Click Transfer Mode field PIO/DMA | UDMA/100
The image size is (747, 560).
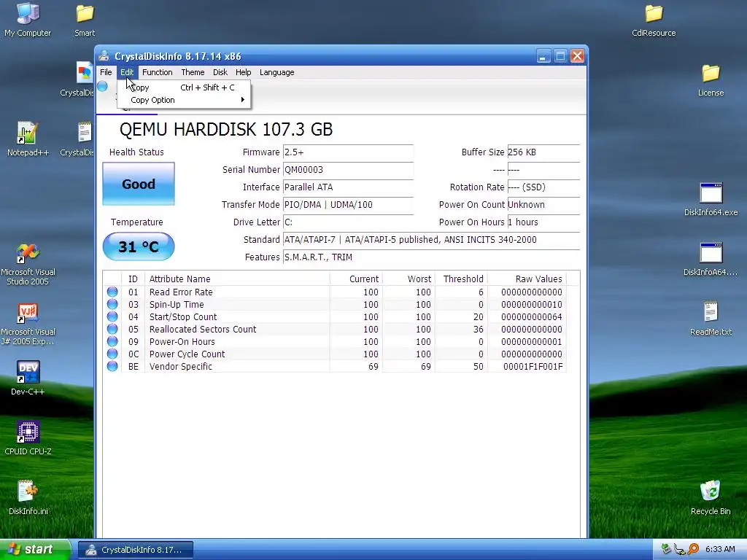point(348,205)
